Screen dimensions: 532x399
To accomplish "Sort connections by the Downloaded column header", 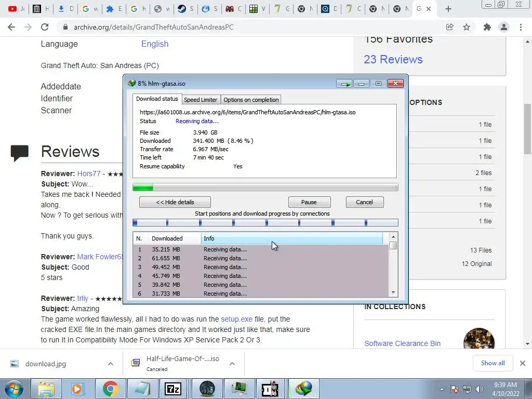I will coord(175,238).
